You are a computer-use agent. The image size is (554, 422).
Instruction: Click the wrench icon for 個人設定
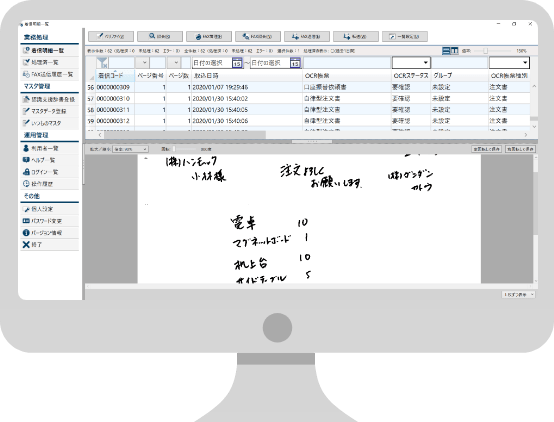pyautogui.click(x=26, y=209)
